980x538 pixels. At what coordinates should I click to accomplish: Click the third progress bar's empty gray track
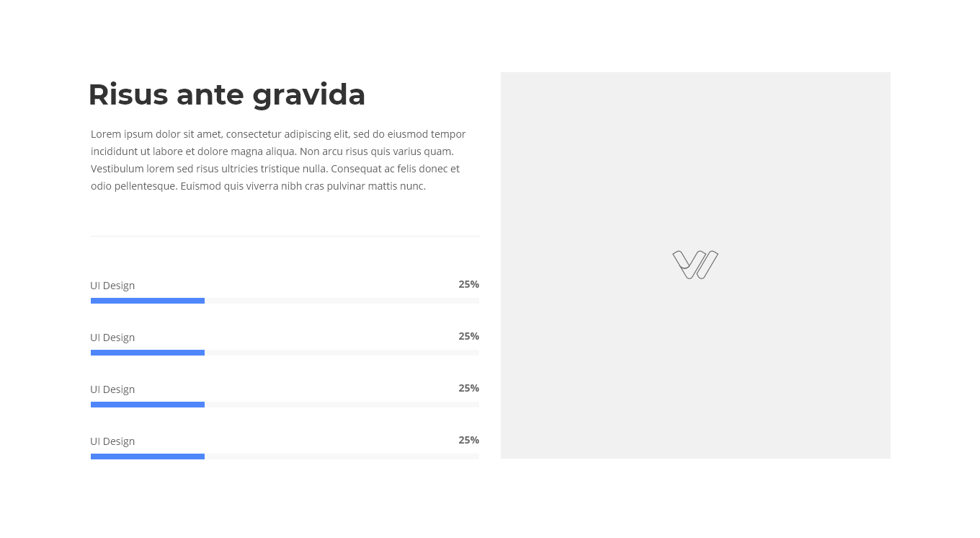pyautogui.click(x=342, y=405)
